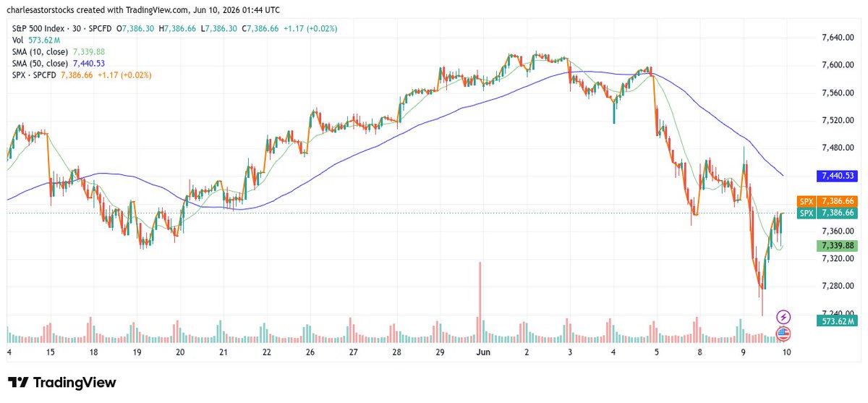Select the SMA (50, close) legend row
The height and width of the screenshot is (403, 868).
tap(58, 63)
